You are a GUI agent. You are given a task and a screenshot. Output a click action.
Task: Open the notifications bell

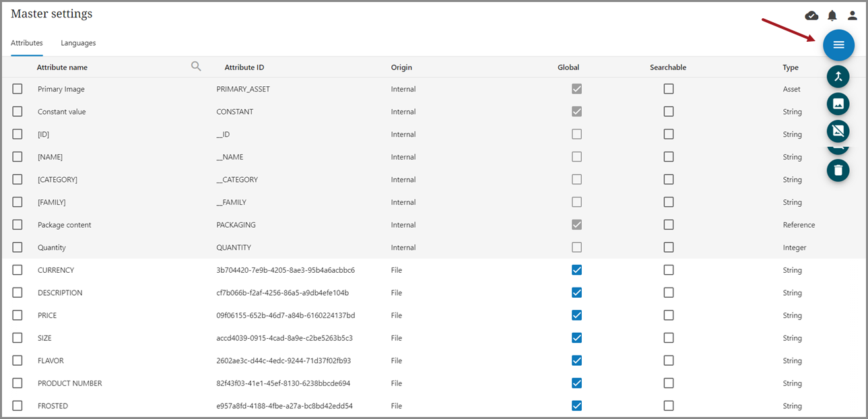(x=832, y=15)
